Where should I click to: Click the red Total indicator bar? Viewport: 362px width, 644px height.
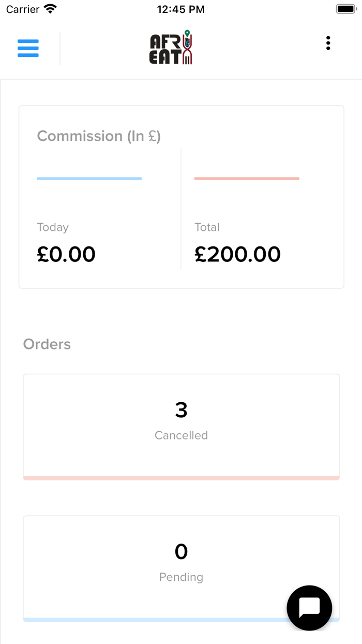[x=247, y=179]
